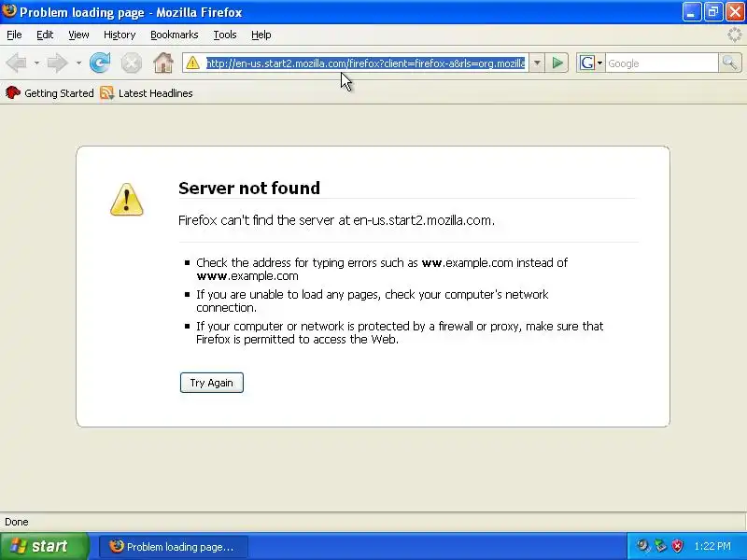Go to the Home page icon
Image resolution: width=747 pixels, height=560 pixels.
[x=162, y=63]
